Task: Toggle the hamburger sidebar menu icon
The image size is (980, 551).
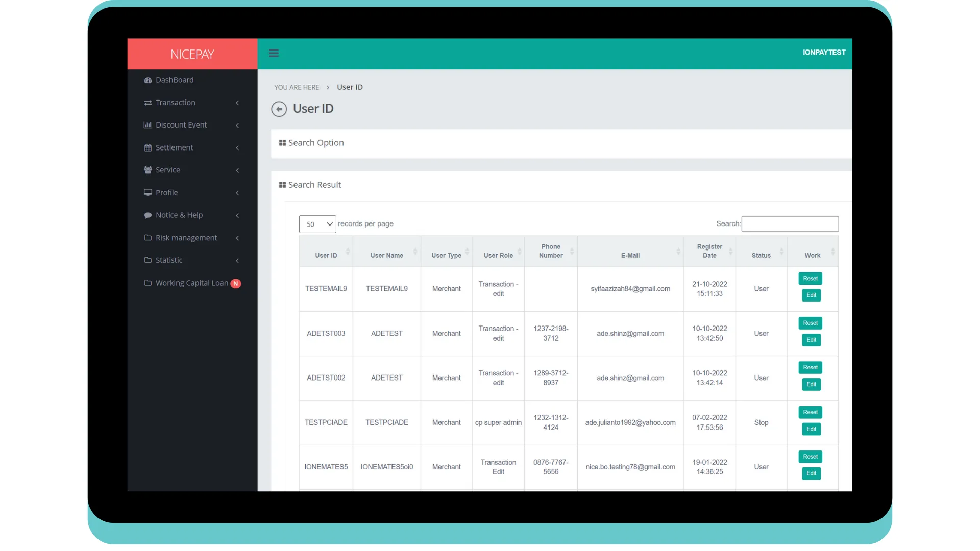Action: (274, 53)
